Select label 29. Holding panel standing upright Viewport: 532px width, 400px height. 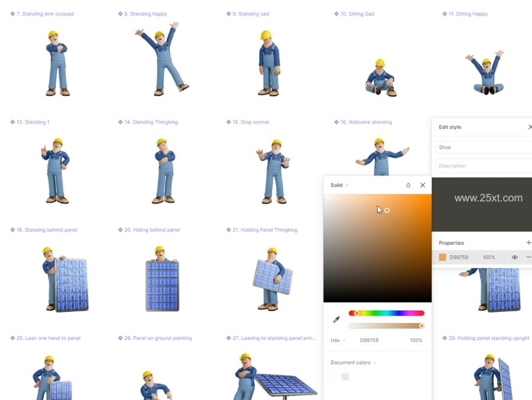tap(486, 338)
